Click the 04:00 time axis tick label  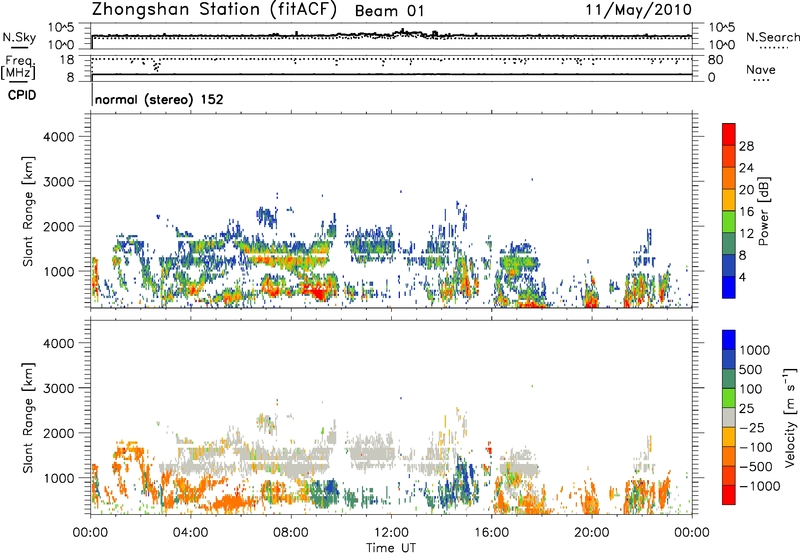(190, 533)
